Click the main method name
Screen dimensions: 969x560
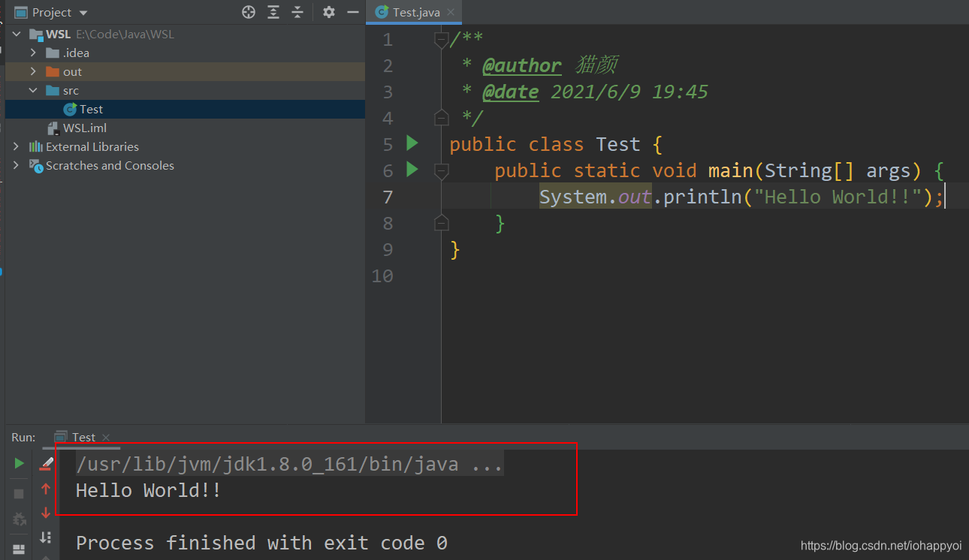(x=731, y=171)
